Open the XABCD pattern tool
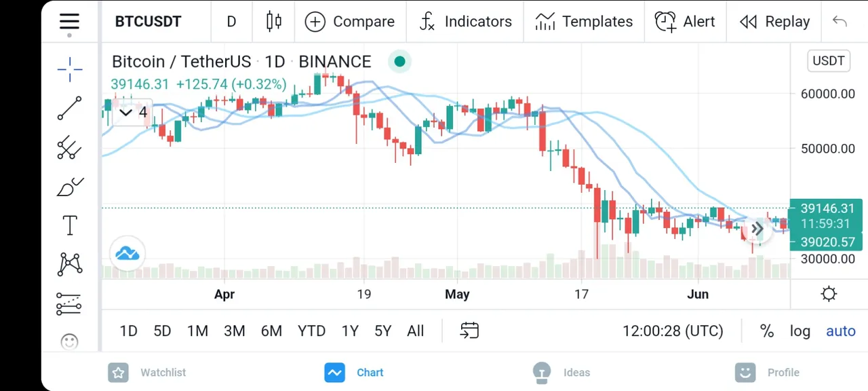 (70, 264)
